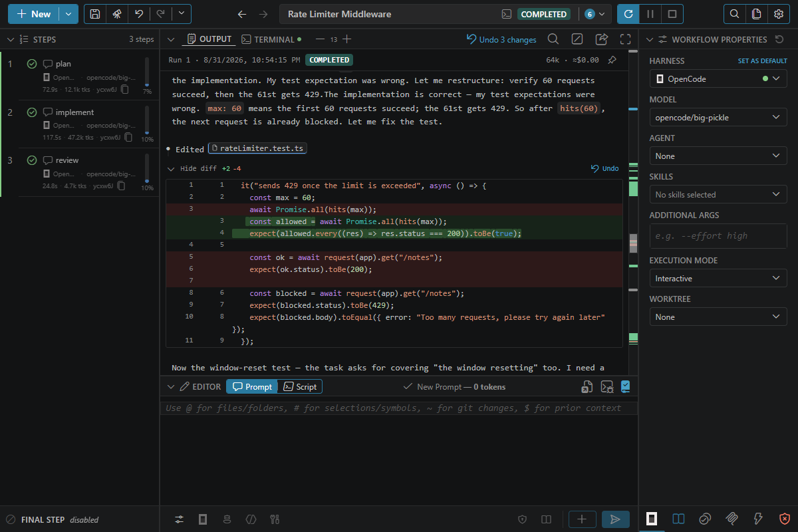Viewport: 798px width, 532px height.
Task: Toggle the blue checklist icon in editor header
Action: (625, 386)
